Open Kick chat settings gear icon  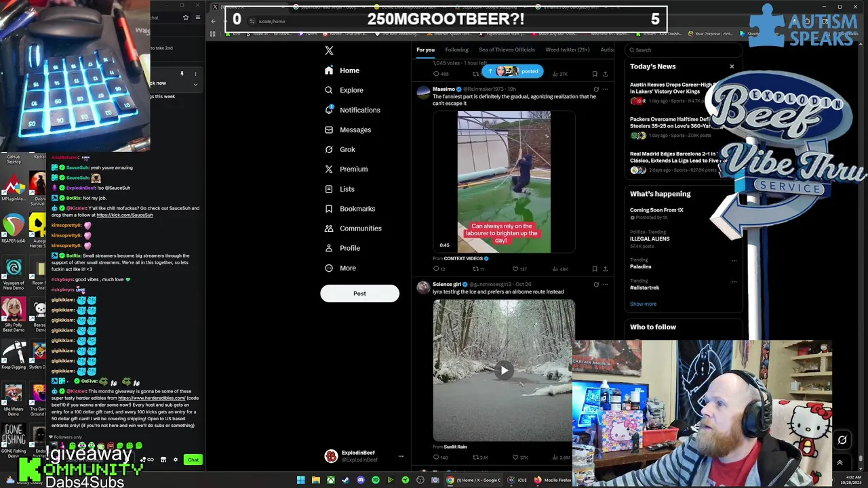(x=176, y=460)
